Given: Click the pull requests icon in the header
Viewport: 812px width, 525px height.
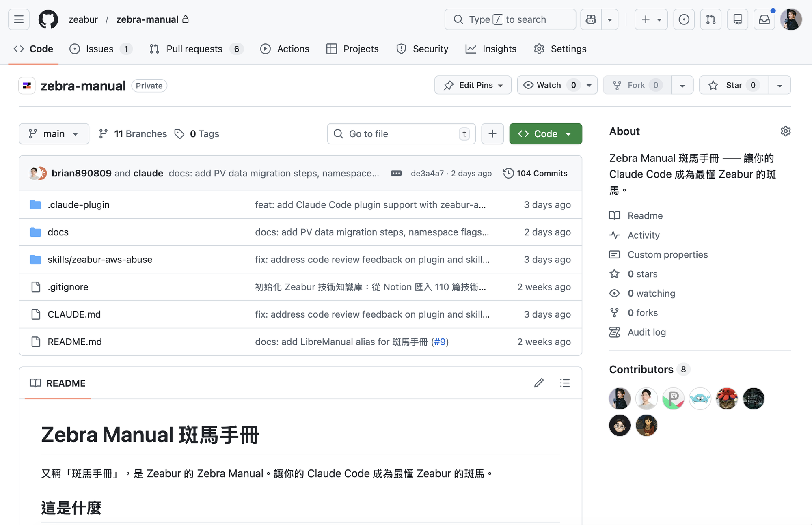Looking at the screenshot, I should (x=710, y=19).
